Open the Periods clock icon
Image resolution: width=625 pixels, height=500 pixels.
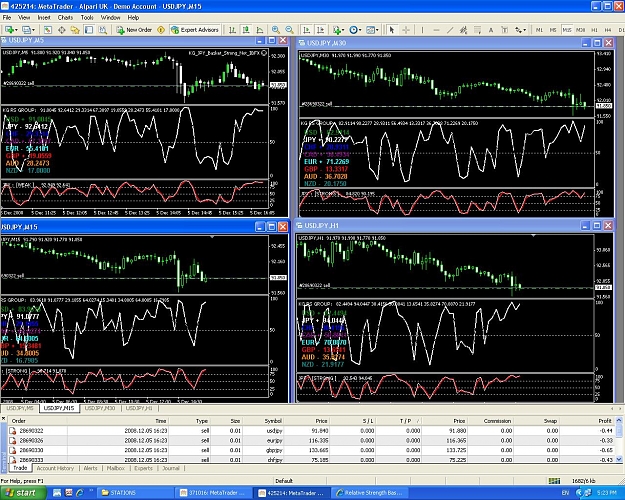pos(353,30)
